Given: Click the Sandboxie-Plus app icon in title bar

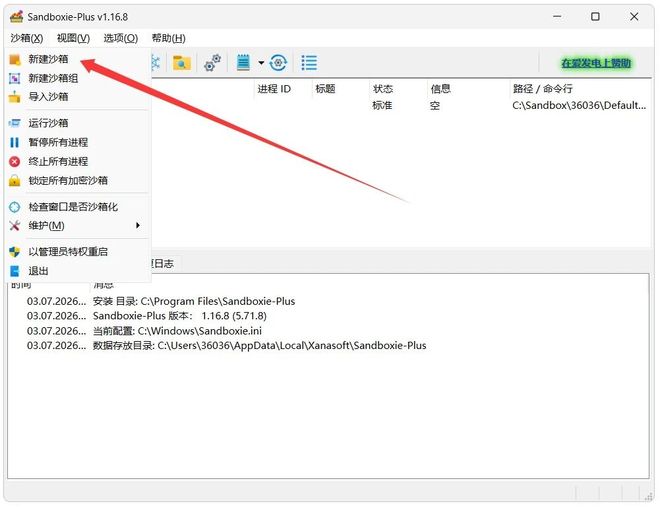Looking at the screenshot, I should (x=16, y=17).
